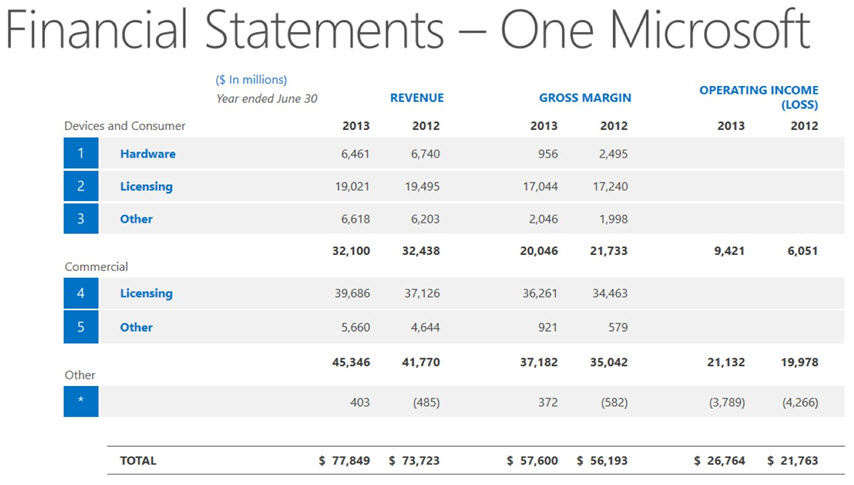The height and width of the screenshot is (485, 854).
Task: Select the OPERATING INCOME (LOSS) heading
Action: click(x=759, y=97)
